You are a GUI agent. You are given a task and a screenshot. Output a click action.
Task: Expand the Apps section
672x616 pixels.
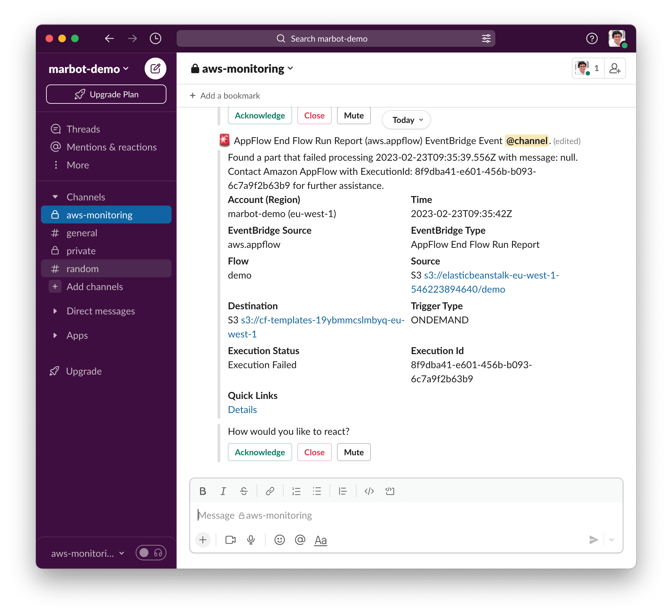pos(55,336)
